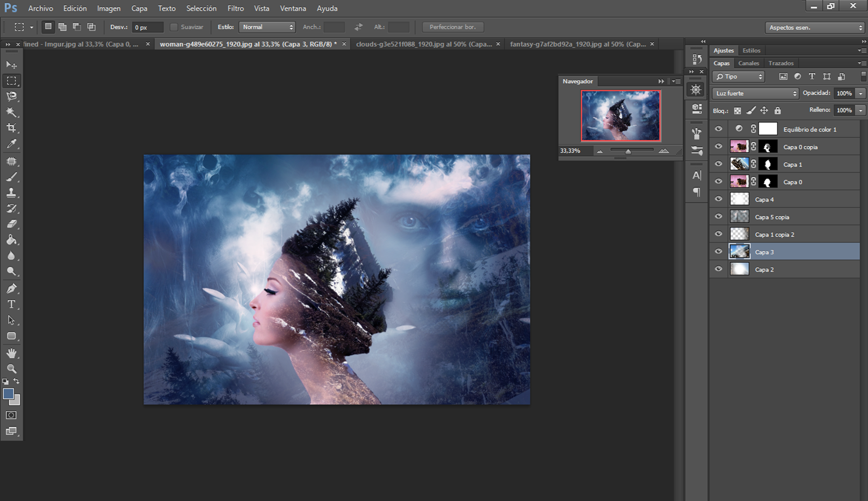Viewport: 868px width, 501px height.
Task: Open the tool preset picker arrow
Action: click(x=31, y=27)
